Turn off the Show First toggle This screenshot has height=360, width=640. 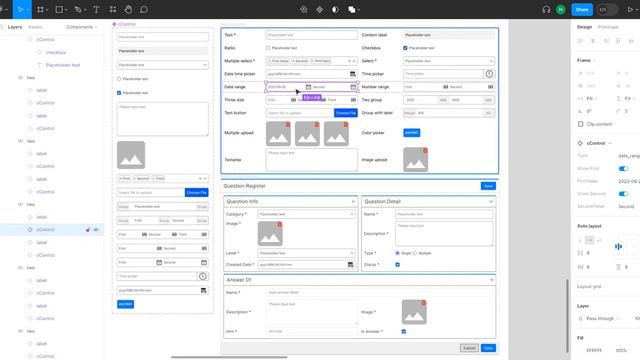[623, 169]
